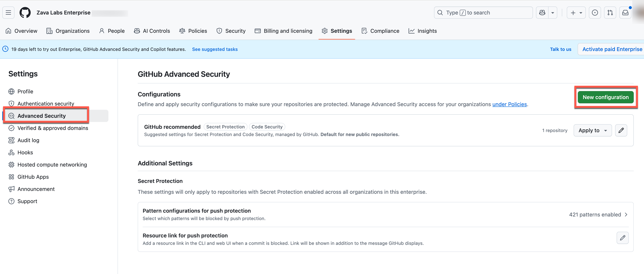The image size is (644, 274).
Task: Expand the Copilot dropdown arrow
Action: click(553, 13)
